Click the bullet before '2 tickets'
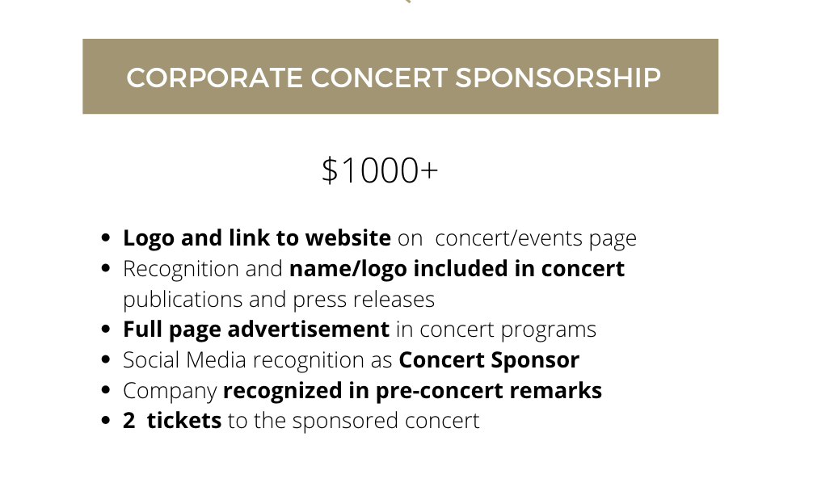 coord(106,420)
